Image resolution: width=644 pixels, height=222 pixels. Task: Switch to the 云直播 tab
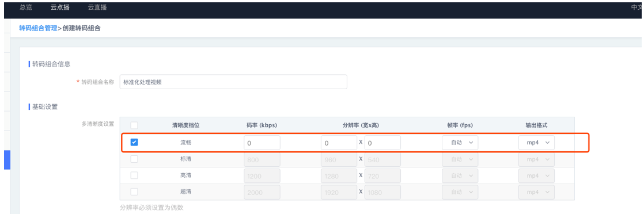click(x=97, y=7)
